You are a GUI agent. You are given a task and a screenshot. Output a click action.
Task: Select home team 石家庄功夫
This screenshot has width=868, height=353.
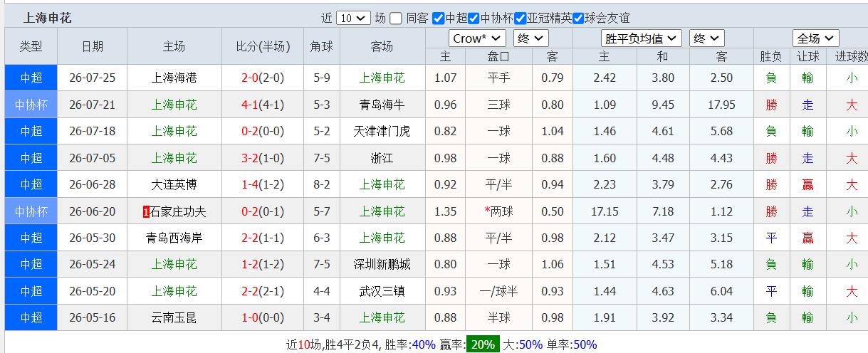[x=178, y=211]
